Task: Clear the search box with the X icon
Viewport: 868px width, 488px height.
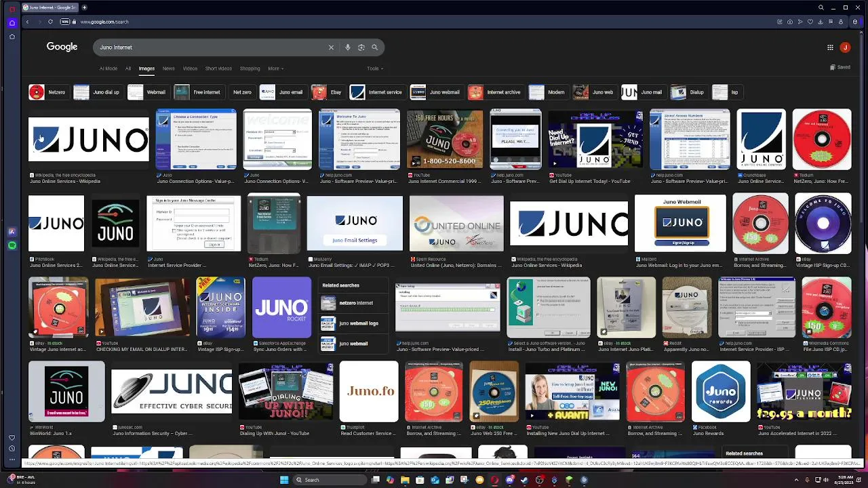Action: (x=331, y=47)
